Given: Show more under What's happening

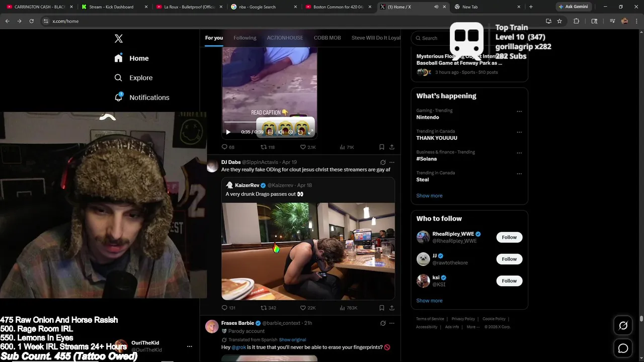Looking at the screenshot, I should 429,196.
